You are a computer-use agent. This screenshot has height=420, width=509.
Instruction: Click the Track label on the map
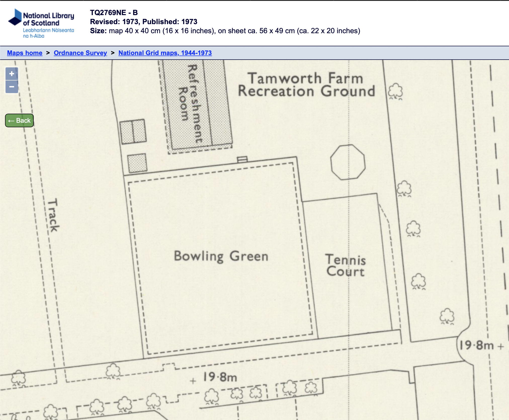click(54, 215)
